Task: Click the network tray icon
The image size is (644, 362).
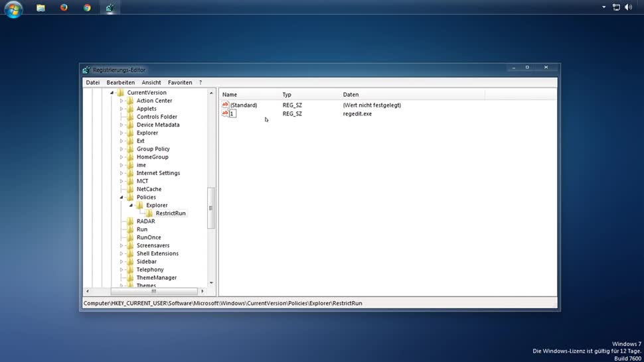Action: point(616,7)
